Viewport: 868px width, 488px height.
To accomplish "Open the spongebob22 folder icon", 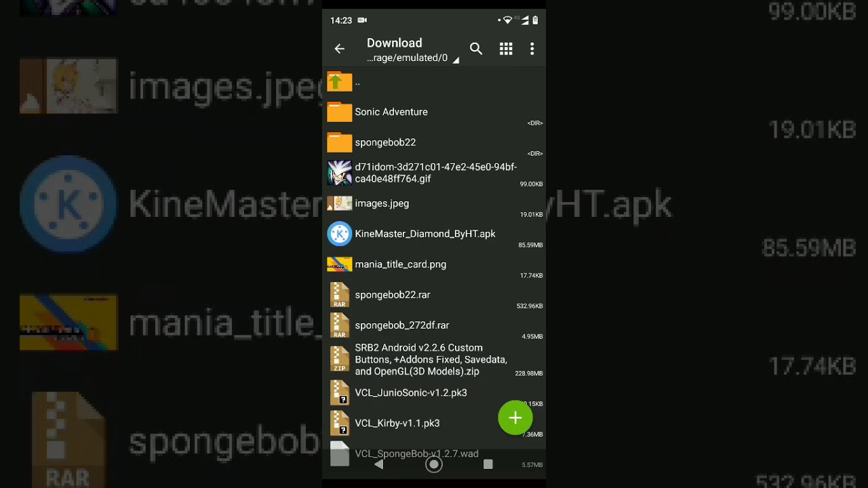I will [340, 142].
